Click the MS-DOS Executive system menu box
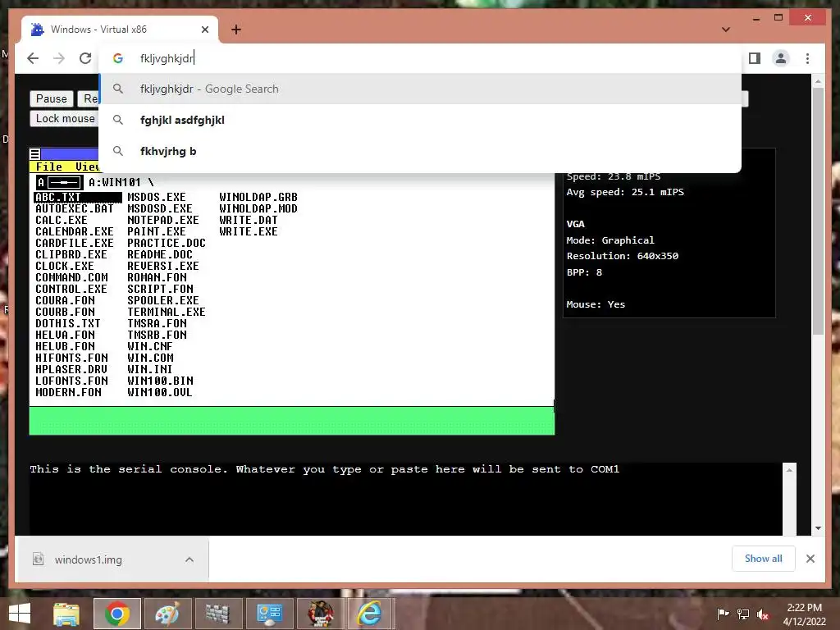 click(x=34, y=154)
